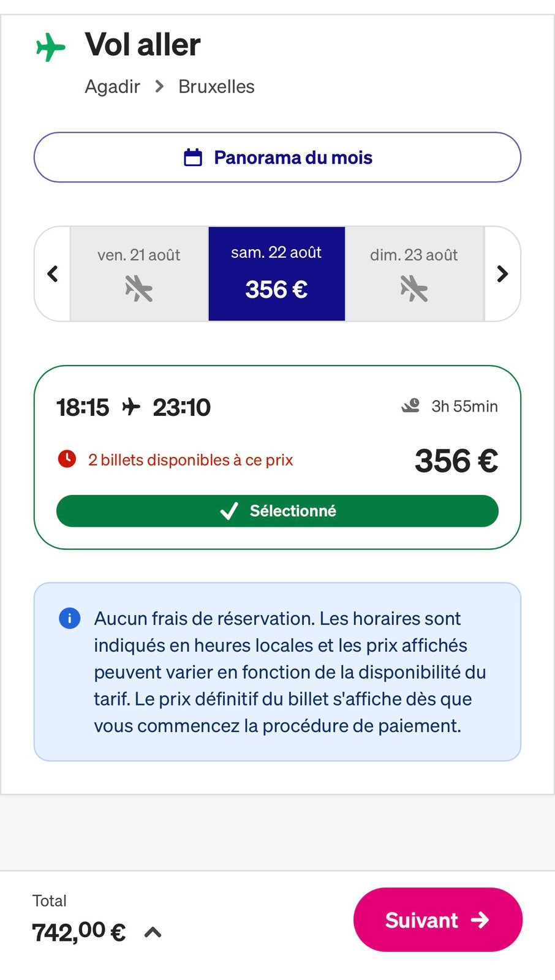Click the calendar icon in Panorama du mois
The image size is (555, 980).
pyautogui.click(x=193, y=157)
